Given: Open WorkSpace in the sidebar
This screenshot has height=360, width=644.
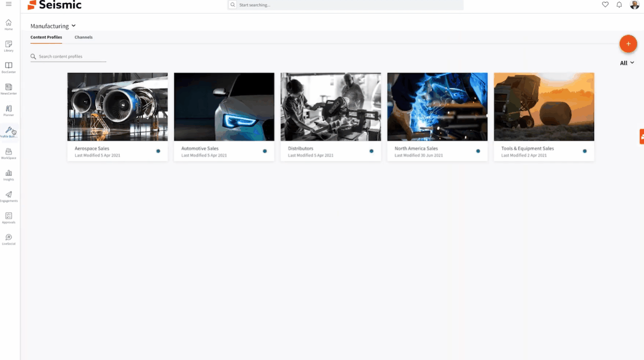Looking at the screenshot, I should point(8,154).
